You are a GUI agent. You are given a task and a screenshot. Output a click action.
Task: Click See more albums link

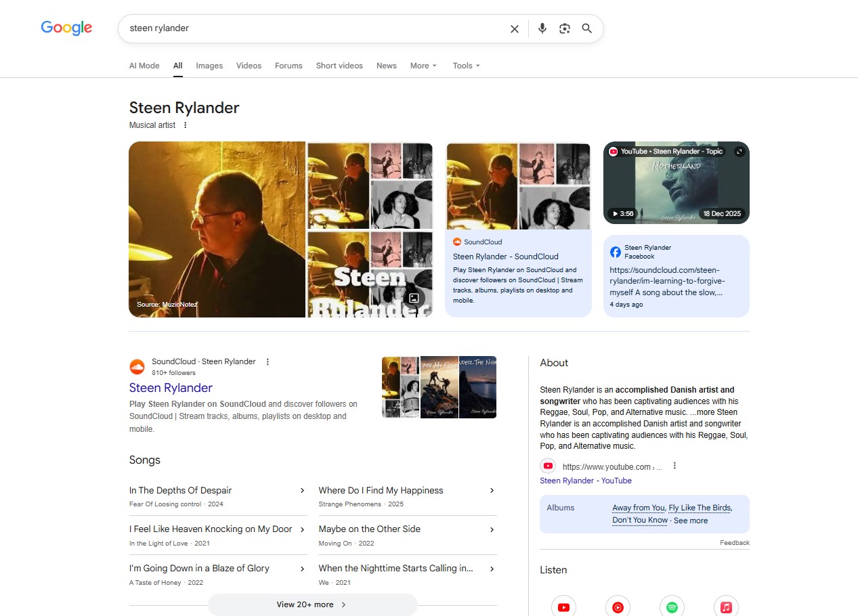[x=691, y=521]
